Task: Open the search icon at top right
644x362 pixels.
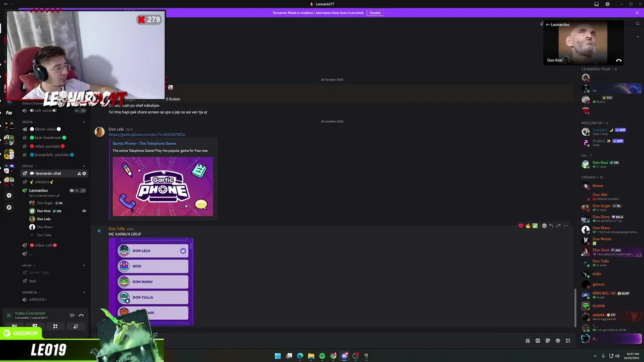Action: tap(637, 24)
